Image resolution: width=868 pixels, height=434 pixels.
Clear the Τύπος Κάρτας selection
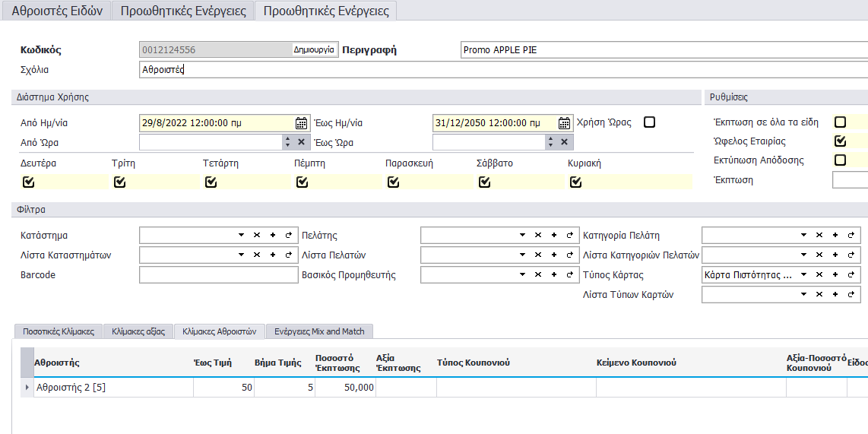[x=819, y=275]
